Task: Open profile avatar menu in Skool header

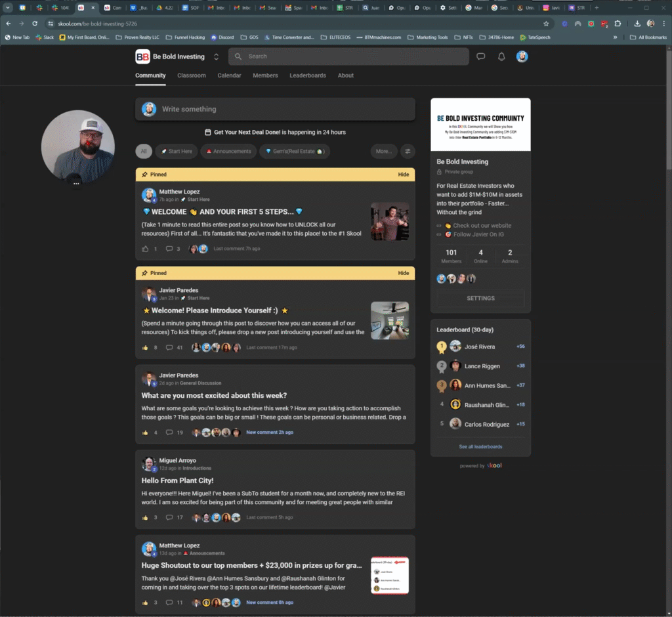Action: (x=522, y=56)
